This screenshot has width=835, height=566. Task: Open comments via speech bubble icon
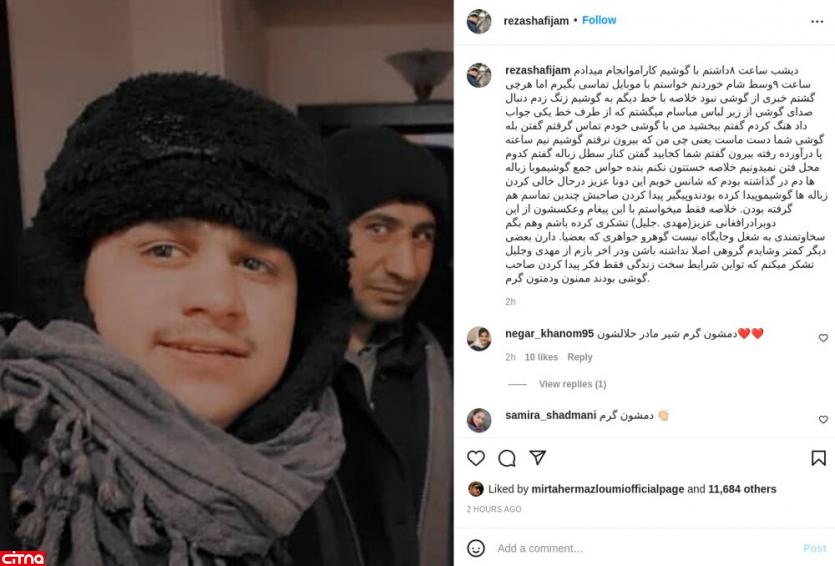point(506,458)
